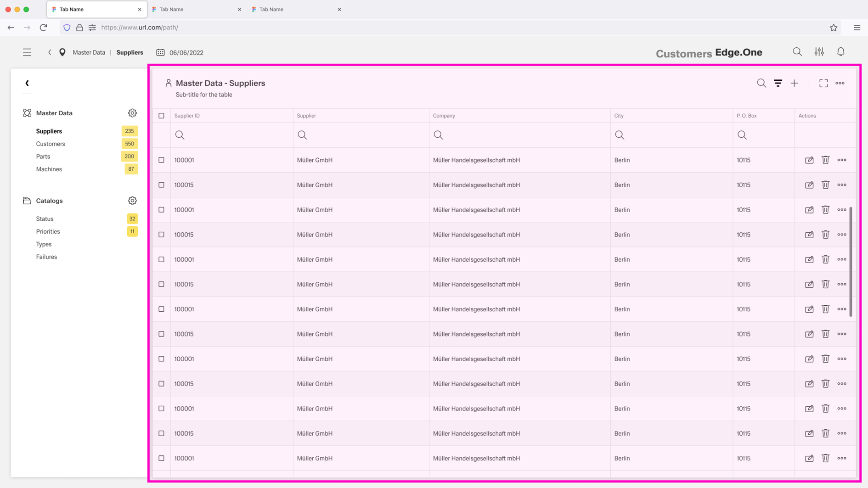The height and width of the screenshot is (488, 868).
Task: Open Priorities under Catalogs
Action: tap(48, 231)
